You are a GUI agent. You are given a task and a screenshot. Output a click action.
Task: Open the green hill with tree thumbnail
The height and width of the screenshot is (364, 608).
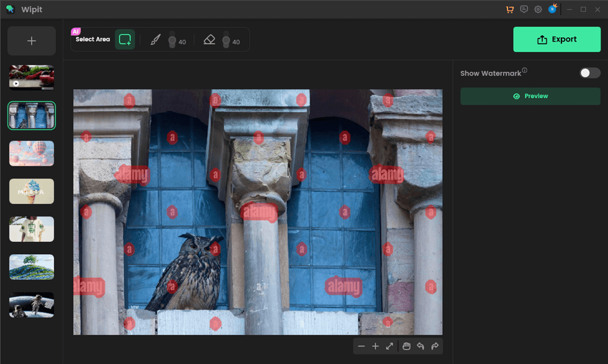[32, 267]
